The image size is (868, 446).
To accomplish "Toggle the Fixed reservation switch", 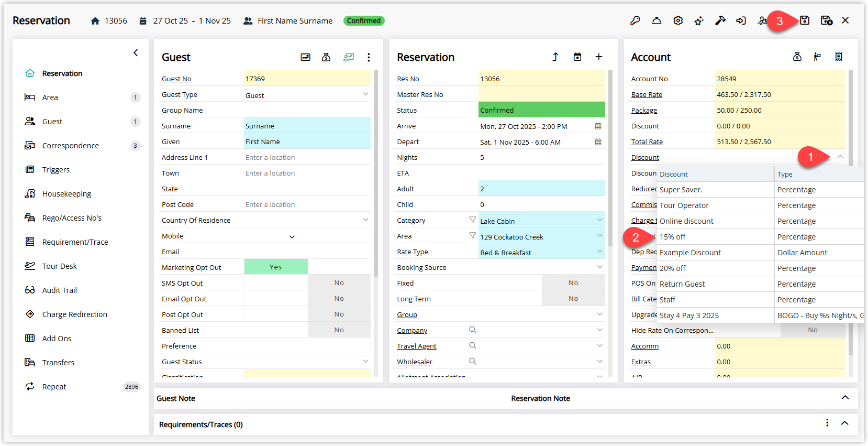I will (542, 282).
